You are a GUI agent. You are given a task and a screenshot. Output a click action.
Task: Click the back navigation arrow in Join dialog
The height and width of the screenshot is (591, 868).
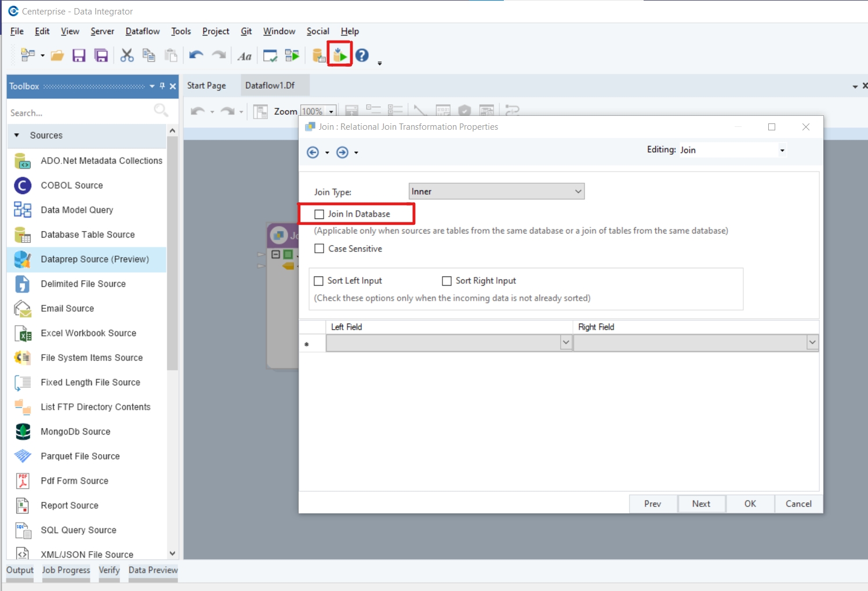(313, 152)
